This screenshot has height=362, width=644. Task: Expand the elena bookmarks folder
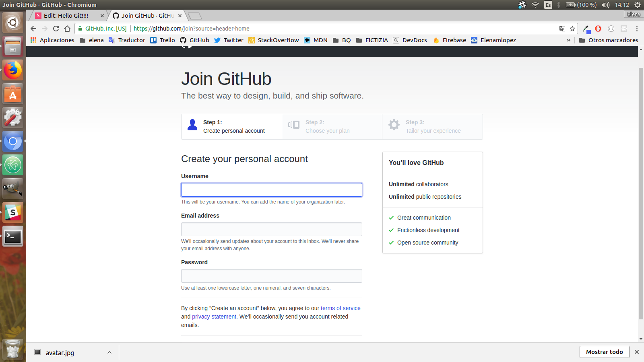coord(92,40)
